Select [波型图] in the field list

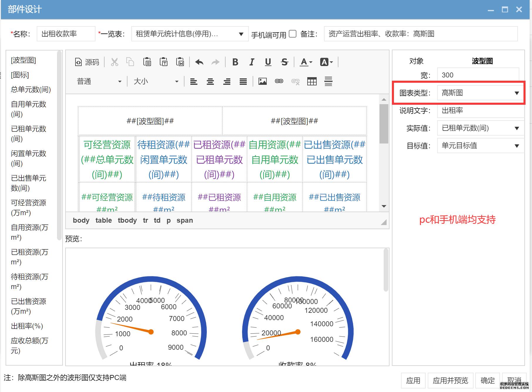click(x=24, y=60)
